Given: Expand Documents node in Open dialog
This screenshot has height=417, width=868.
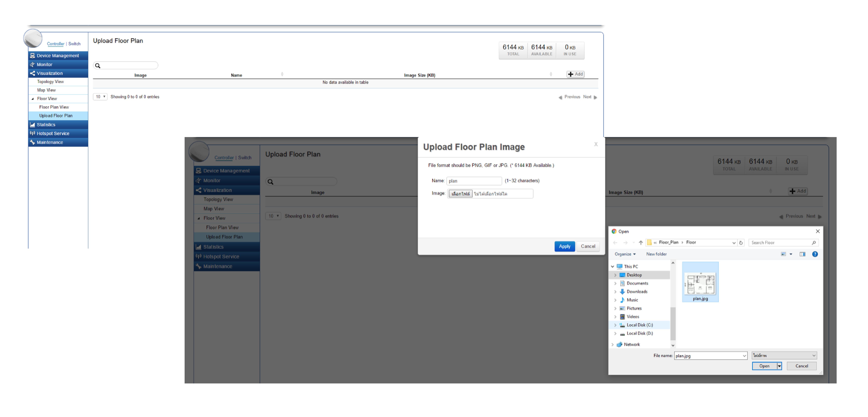Looking at the screenshot, I should (615, 283).
